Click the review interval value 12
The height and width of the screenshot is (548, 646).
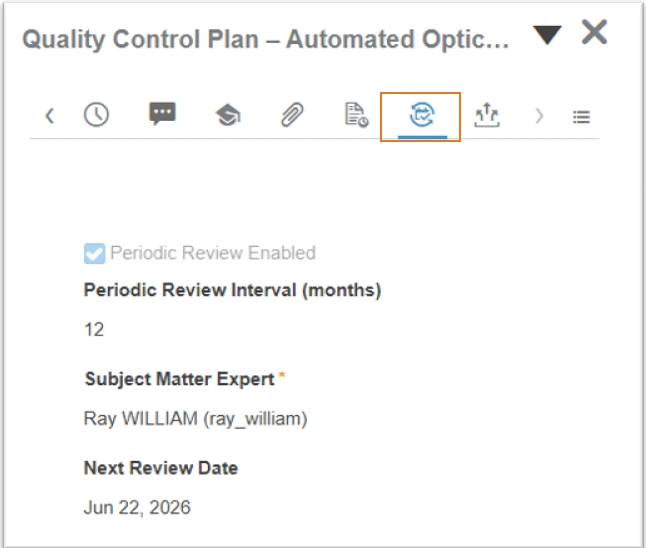coord(94,329)
